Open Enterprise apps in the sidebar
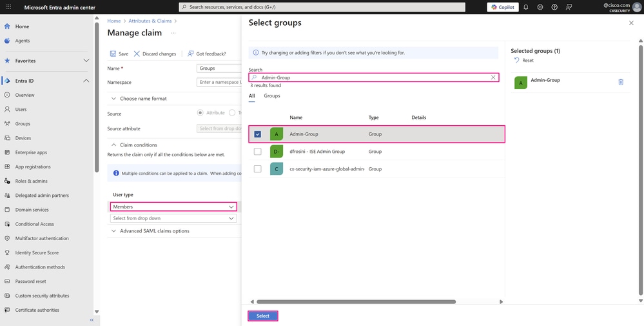This screenshot has height=326, width=644. coord(31,152)
